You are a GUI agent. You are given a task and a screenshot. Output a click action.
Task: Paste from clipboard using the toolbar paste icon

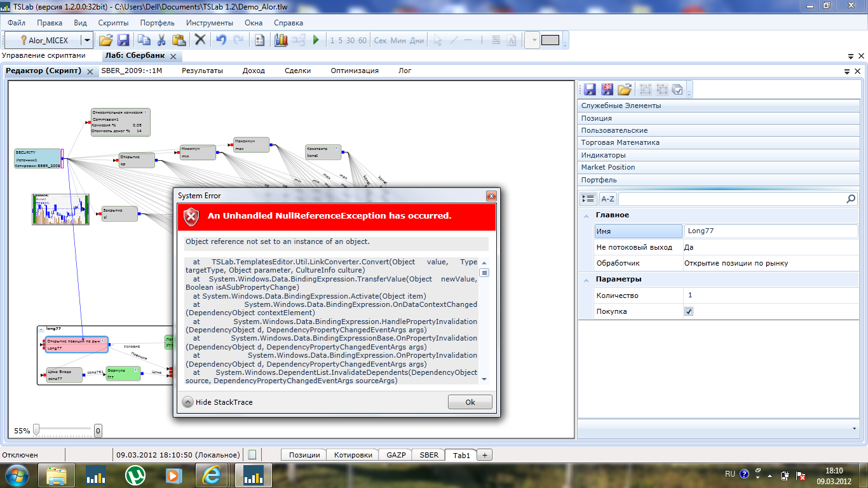178,40
